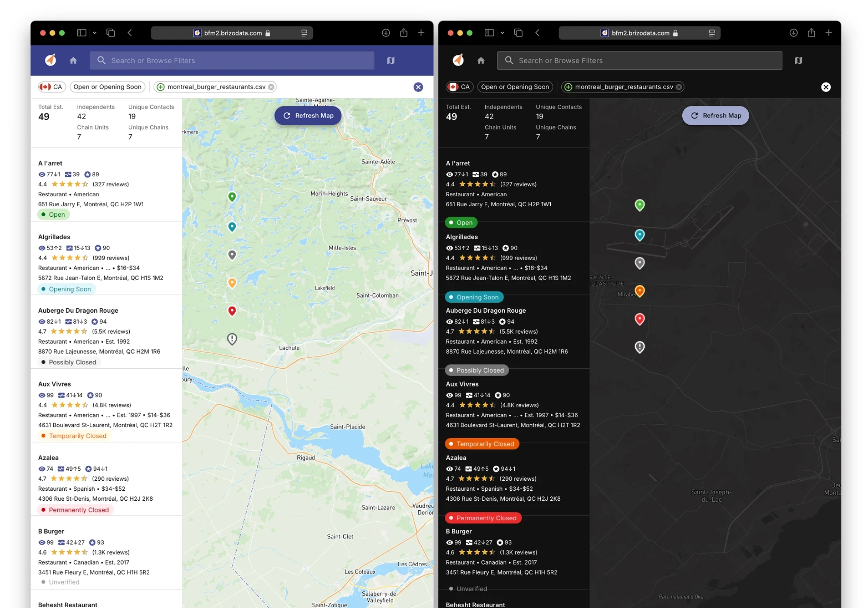Click share icon in right Safari window
Image resolution: width=868 pixels, height=608 pixels.
811,33
